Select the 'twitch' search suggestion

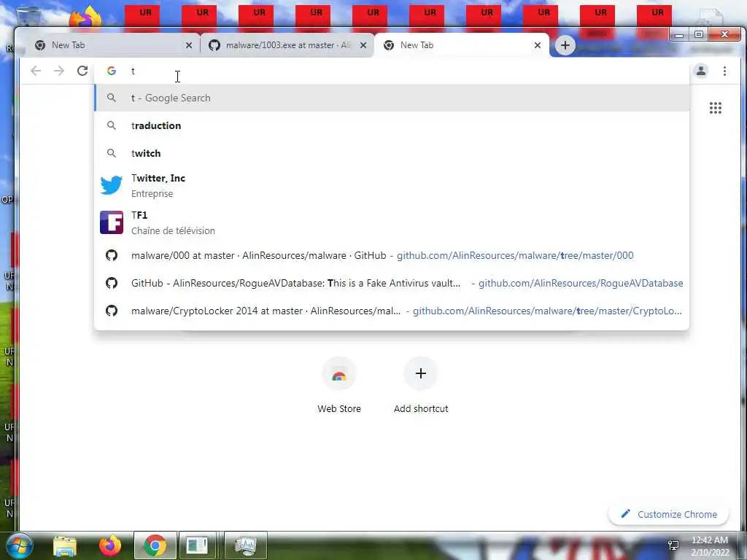pos(392,153)
